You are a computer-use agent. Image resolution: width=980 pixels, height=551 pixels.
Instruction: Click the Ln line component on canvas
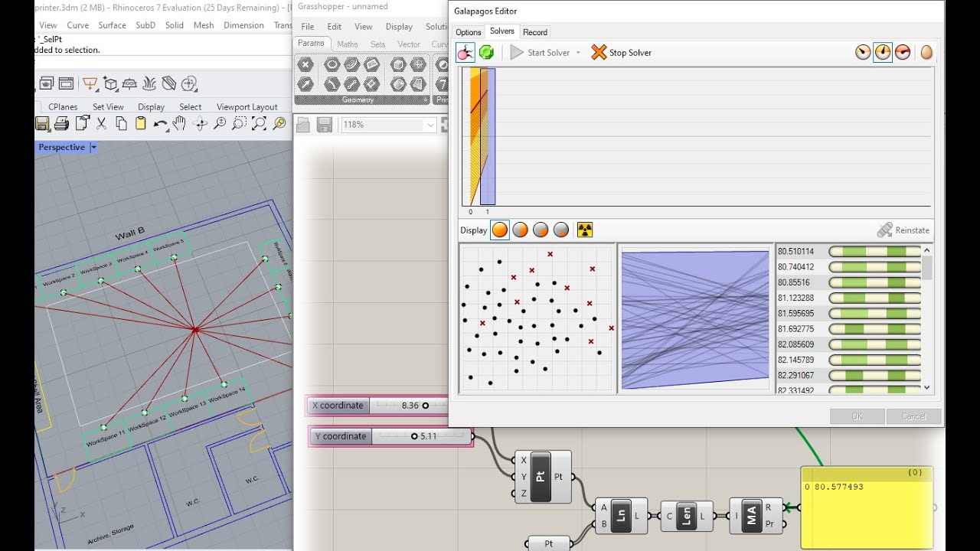[621, 516]
